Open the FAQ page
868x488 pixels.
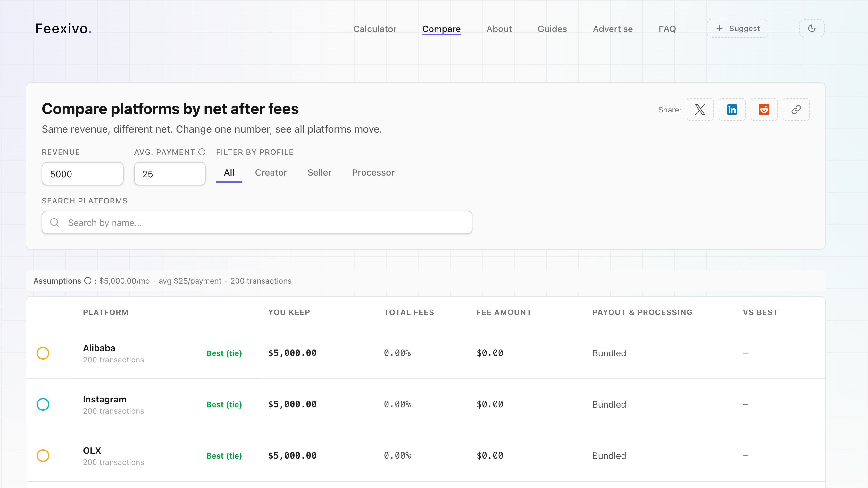pyautogui.click(x=667, y=29)
